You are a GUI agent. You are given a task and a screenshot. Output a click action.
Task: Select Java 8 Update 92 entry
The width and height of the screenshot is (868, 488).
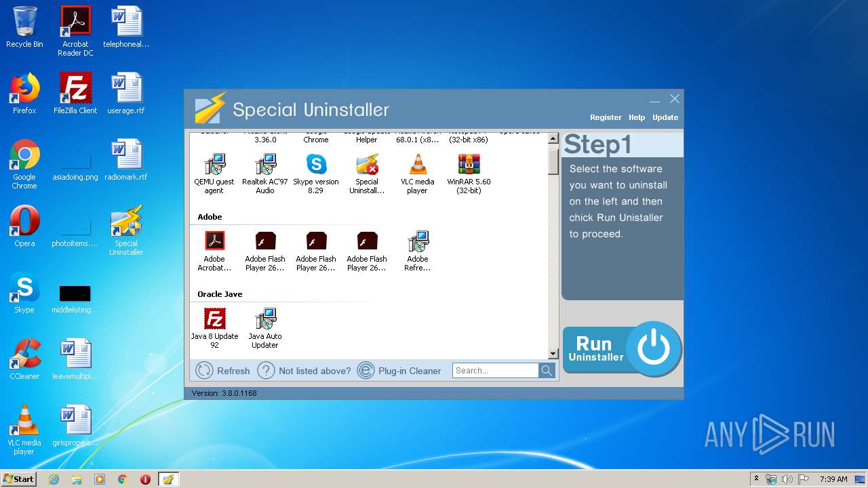click(214, 328)
